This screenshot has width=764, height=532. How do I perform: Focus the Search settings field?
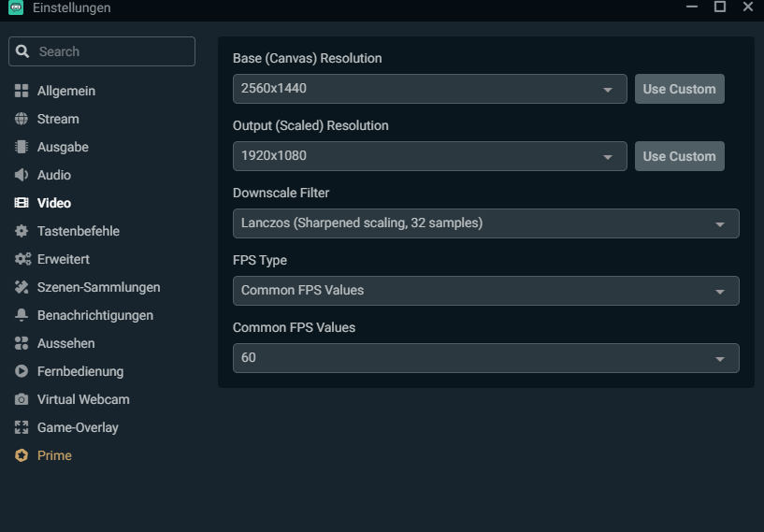pos(112,51)
